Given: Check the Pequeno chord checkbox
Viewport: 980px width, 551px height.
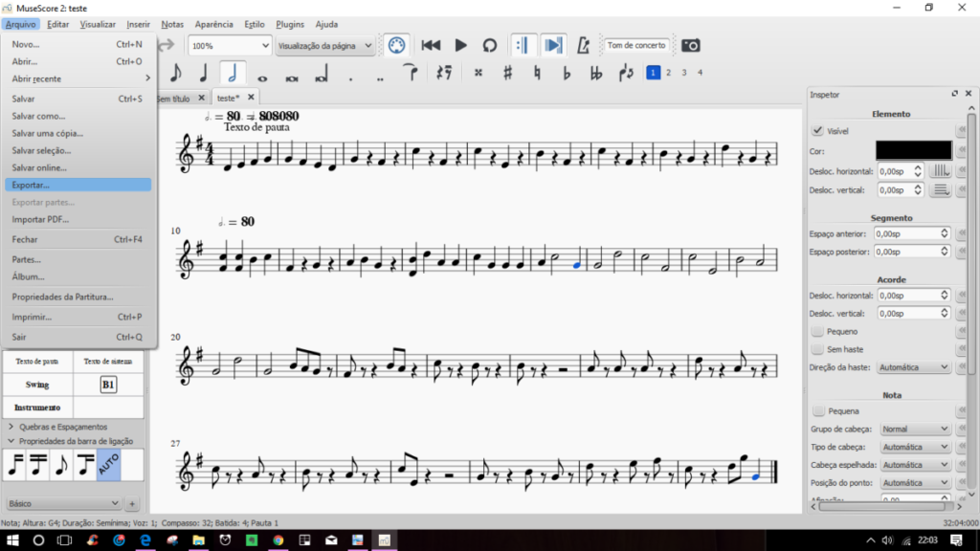Looking at the screenshot, I should (x=817, y=331).
